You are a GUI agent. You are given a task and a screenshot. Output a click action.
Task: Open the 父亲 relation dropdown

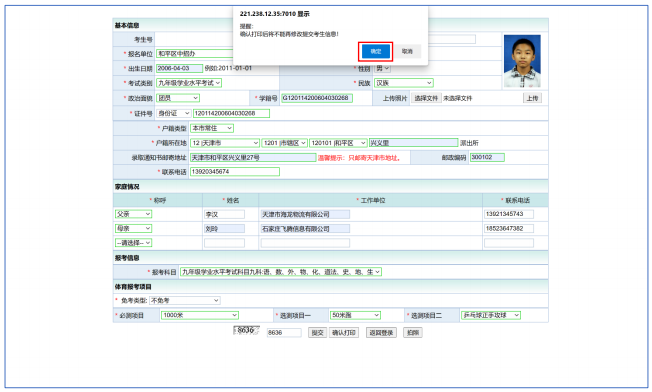[x=133, y=214]
